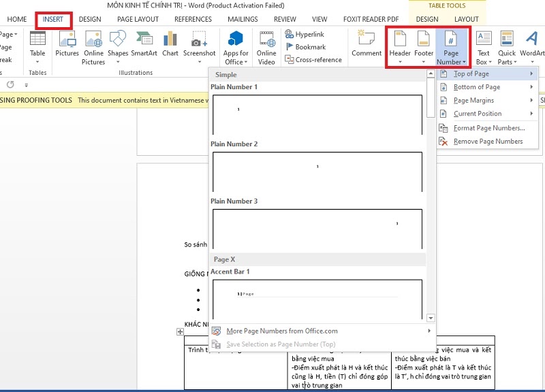545x392 pixels.
Task: Open the Top of Page submenu
Action: click(x=486, y=73)
